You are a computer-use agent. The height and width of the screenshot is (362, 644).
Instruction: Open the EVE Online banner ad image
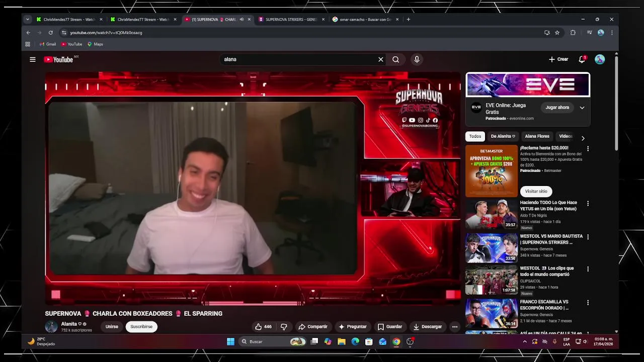(528, 84)
